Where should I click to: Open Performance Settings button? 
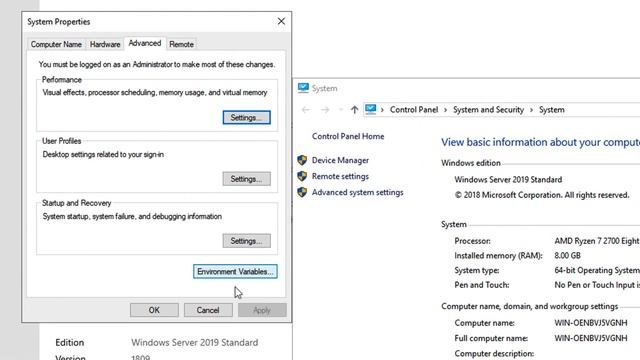pos(247,118)
